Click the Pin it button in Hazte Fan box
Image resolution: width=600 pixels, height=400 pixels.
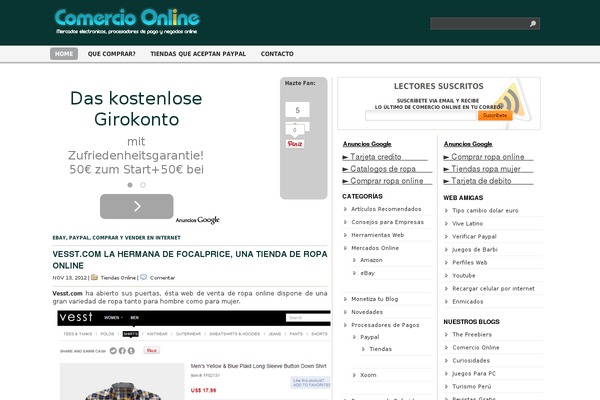pyautogui.click(x=295, y=144)
